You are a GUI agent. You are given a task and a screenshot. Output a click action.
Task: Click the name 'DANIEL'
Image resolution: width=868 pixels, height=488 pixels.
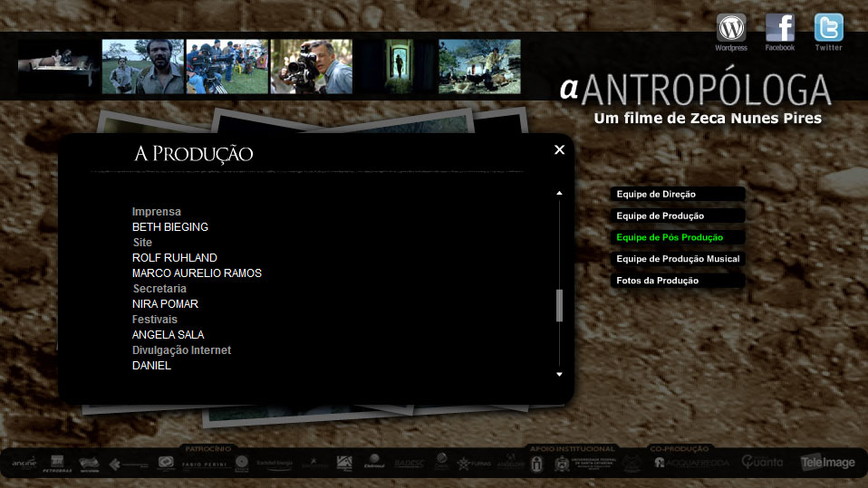pos(151,366)
